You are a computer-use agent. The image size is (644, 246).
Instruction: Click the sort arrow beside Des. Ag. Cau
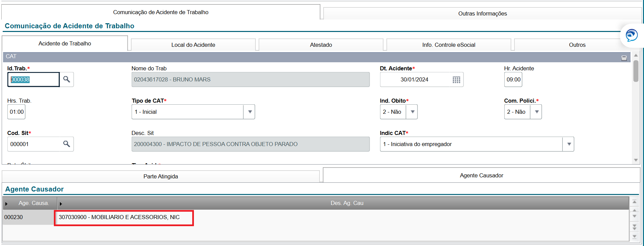click(x=61, y=204)
